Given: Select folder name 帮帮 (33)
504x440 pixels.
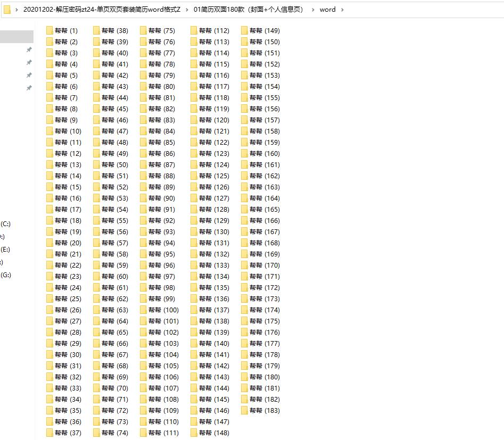Looking at the screenshot, I should click(68, 388).
